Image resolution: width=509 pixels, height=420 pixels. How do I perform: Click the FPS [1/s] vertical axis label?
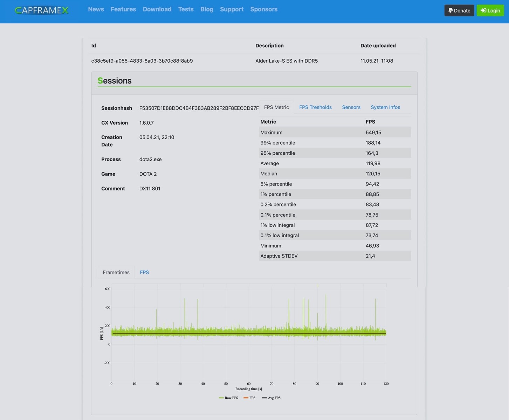tap(102, 334)
